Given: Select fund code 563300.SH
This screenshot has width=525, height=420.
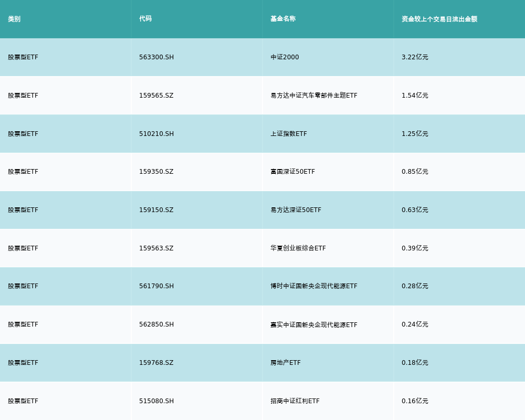Looking at the screenshot, I should 156,57.
